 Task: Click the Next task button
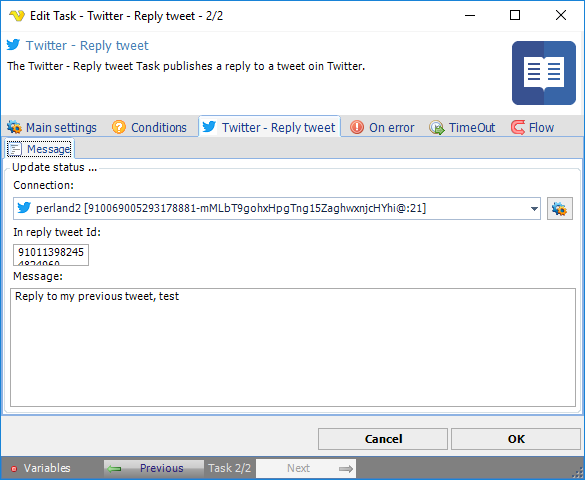(306, 468)
